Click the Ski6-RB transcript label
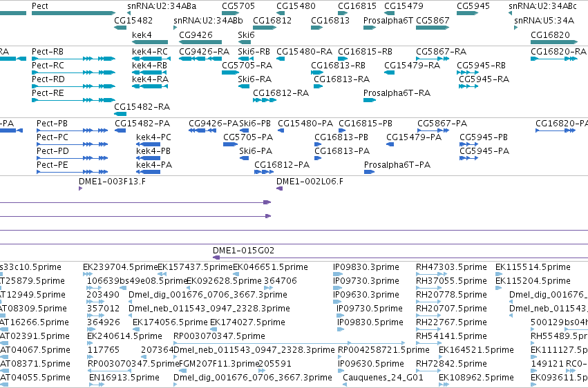Image resolution: width=588 pixels, height=388 pixels. click(x=254, y=51)
